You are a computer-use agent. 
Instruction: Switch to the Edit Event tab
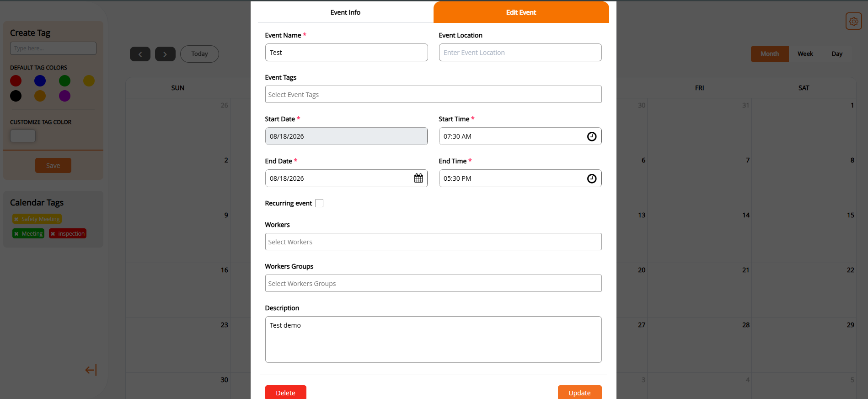[x=521, y=12]
